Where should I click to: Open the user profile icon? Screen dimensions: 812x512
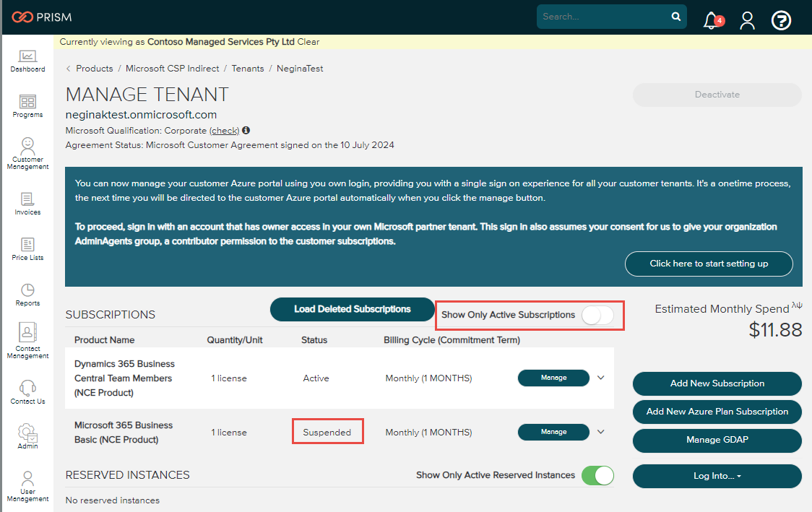coord(747,21)
